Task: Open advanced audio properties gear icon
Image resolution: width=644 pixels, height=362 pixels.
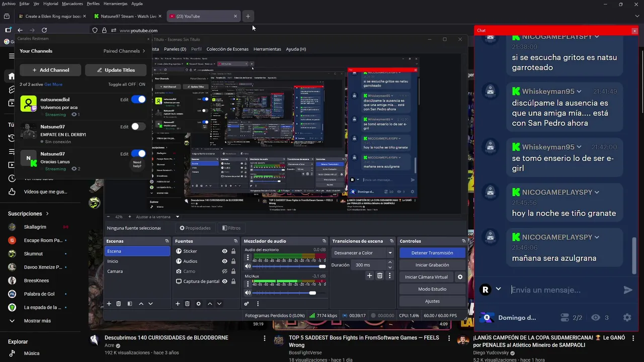Action: (x=247, y=304)
